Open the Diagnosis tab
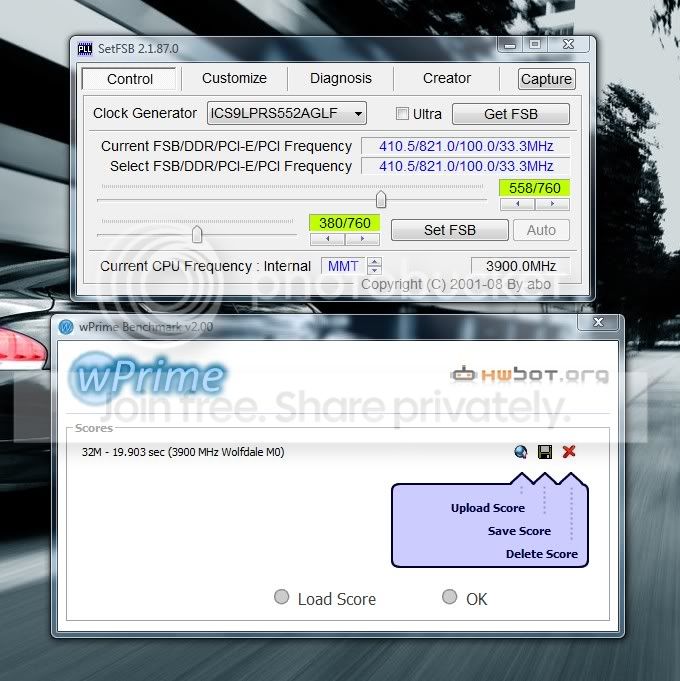 click(340, 78)
